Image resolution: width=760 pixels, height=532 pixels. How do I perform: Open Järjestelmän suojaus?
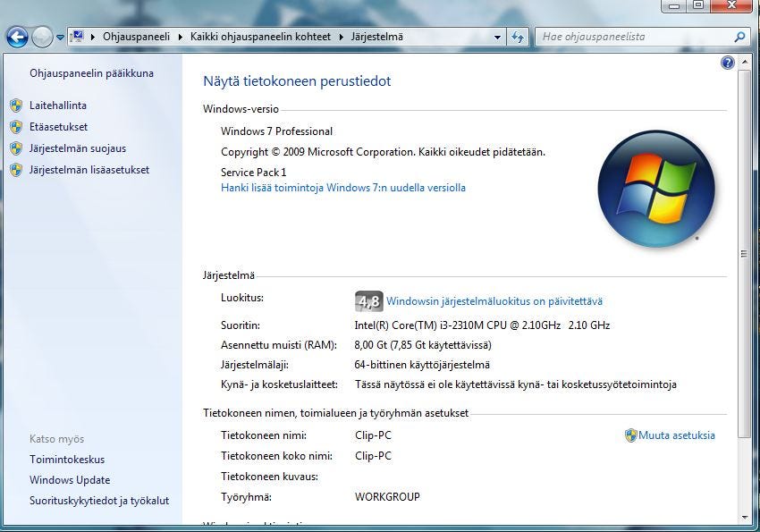[x=78, y=148]
